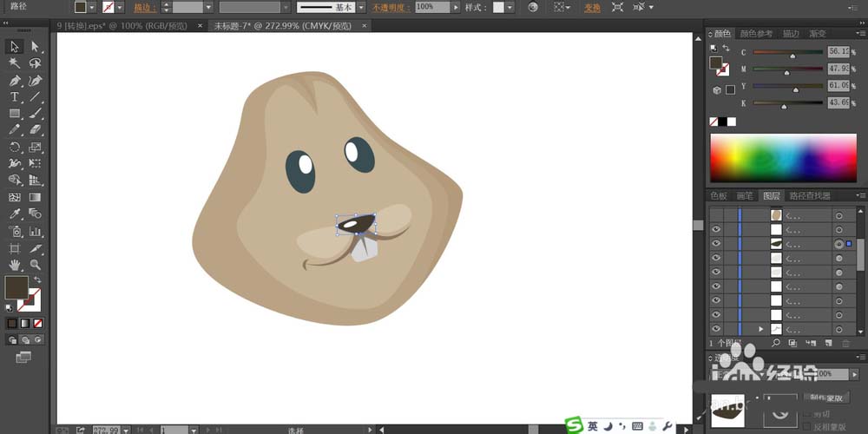Viewport: 868px width, 434px height.
Task: Open the zoom level dropdown at bottom
Action: [x=126, y=430]
